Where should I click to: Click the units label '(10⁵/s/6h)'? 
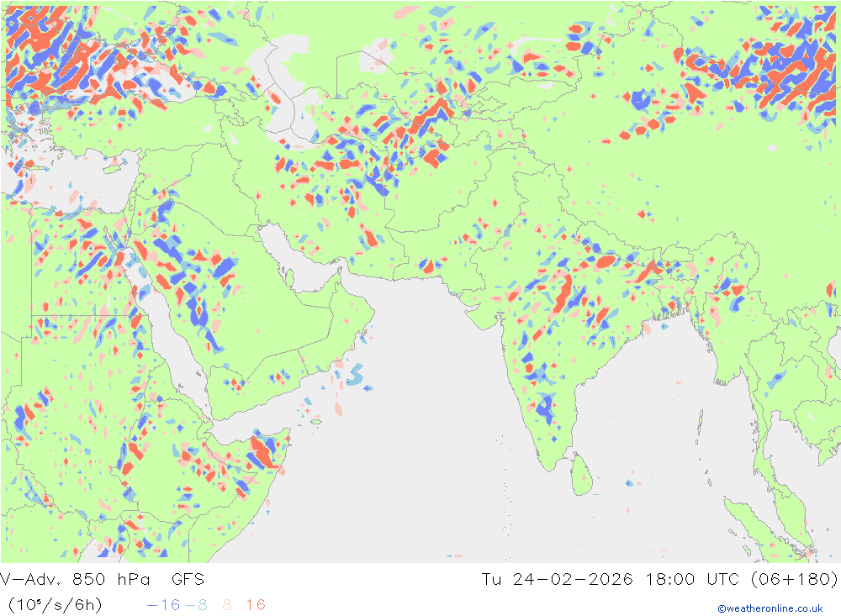pyautogui.click(x=55, y=605)
